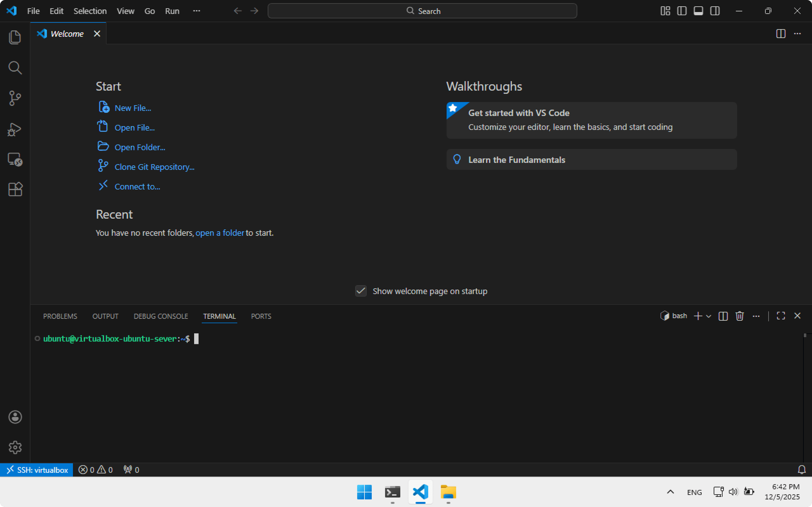Kill terminal with the trash icon
Viewport: 812px width, 507px height.
(740, 316)
